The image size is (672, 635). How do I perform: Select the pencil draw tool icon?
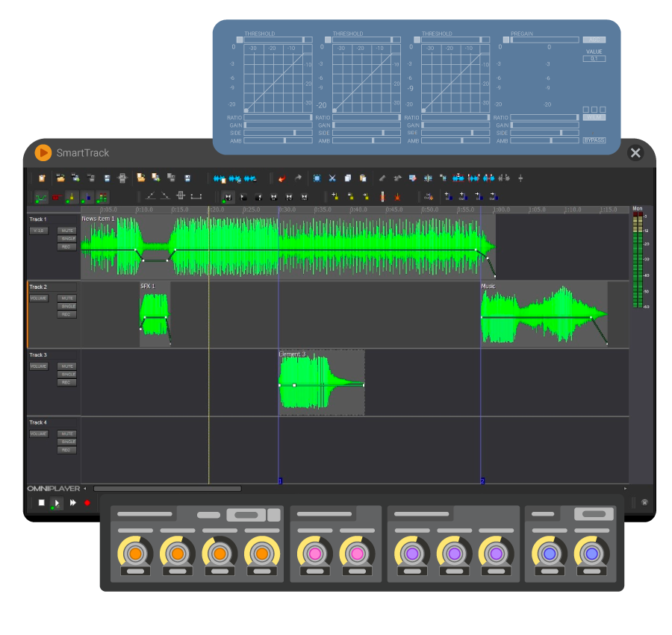coord(382,178)
